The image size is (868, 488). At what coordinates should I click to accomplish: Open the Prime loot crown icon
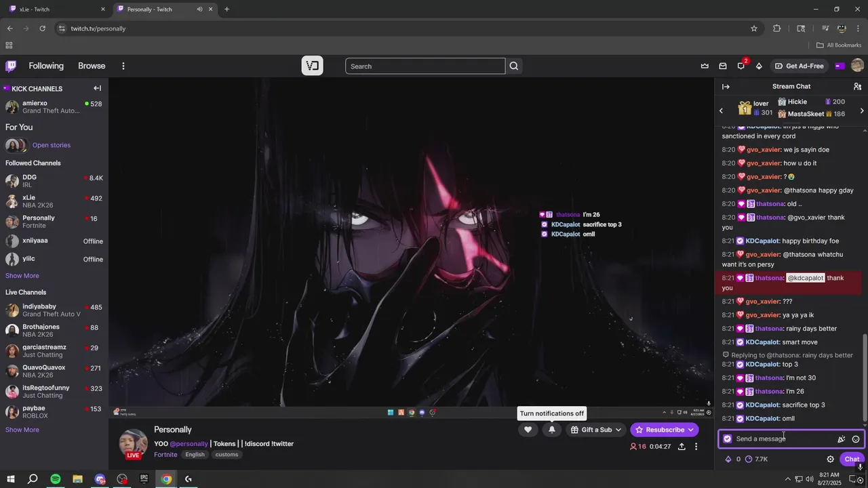click(x=705, y=66)
